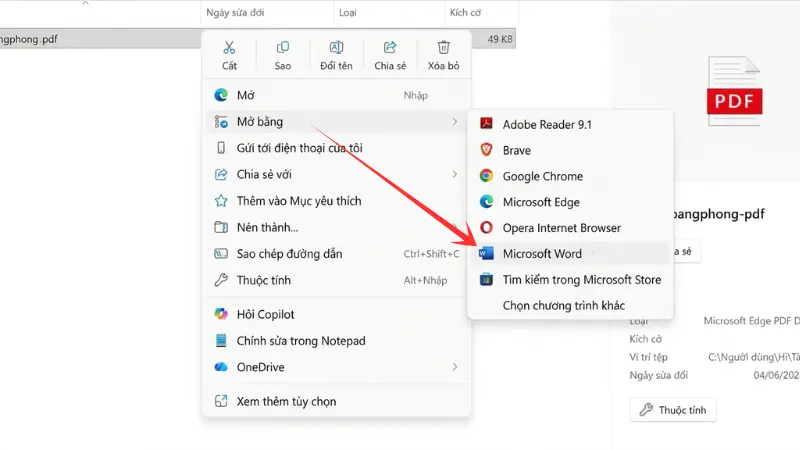800x450 pixels.
Task: Click the Mở bằng icon
Action: pos(221,121)
